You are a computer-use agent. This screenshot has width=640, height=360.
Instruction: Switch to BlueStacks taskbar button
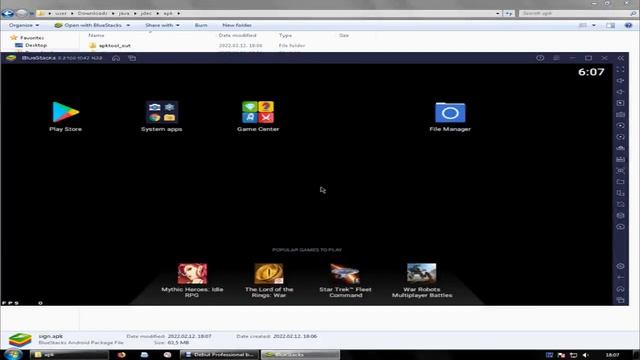300,355
